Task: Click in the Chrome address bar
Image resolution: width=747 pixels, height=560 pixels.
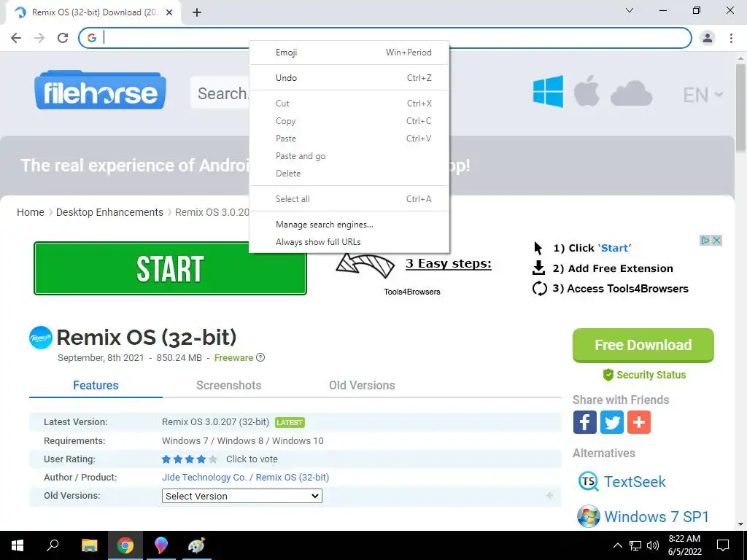Action: click(x=385, y=38)
